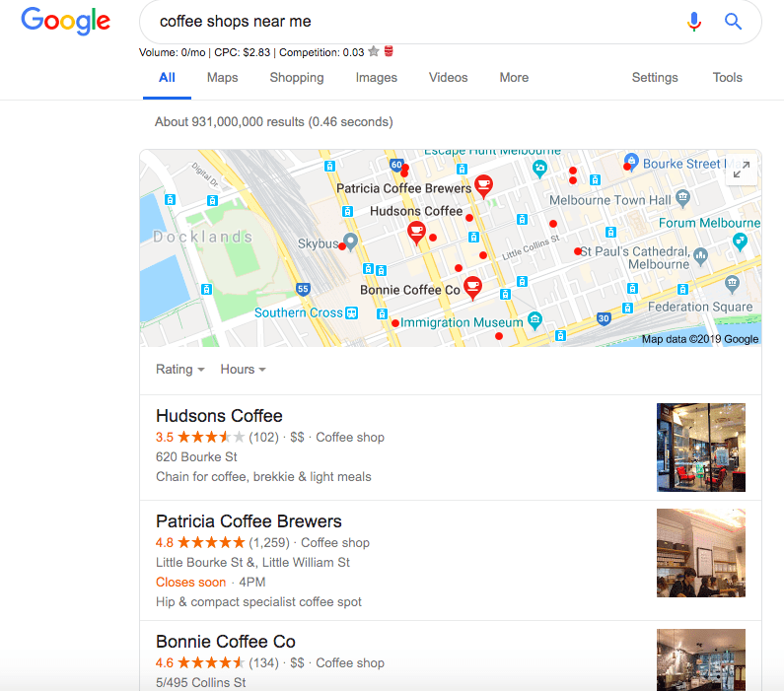Open the Hours filter dropdown
This screenshot has width=784, height=691.
pyautogui.click(x=243, y=370)
